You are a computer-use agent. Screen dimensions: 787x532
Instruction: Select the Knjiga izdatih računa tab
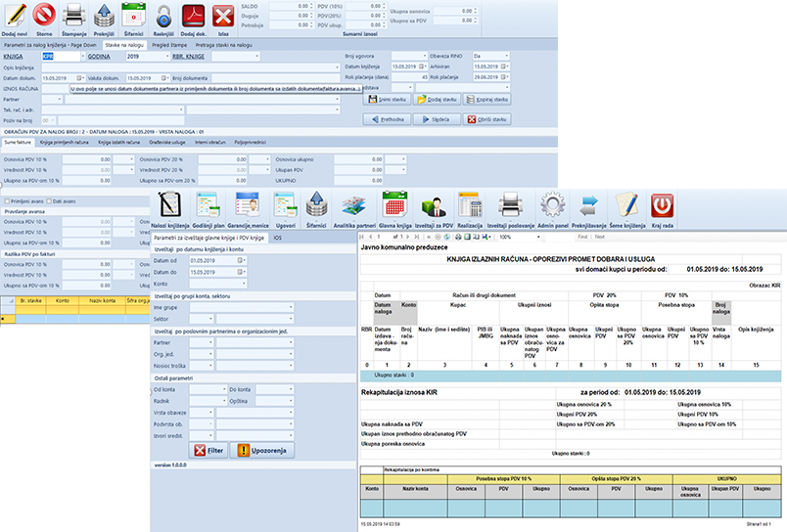[x=116, y=143]
